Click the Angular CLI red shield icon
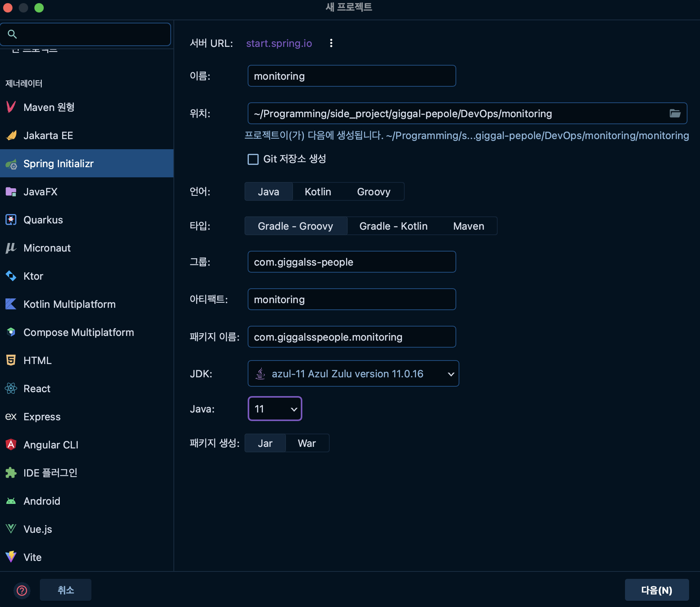The width and height of the screenshot is (700, 607). click(11, 445)
